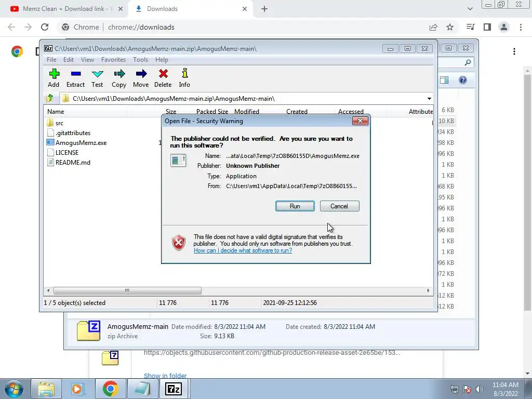
Task: Open the View menu in 7-Zip
Action: coord(87,60)
